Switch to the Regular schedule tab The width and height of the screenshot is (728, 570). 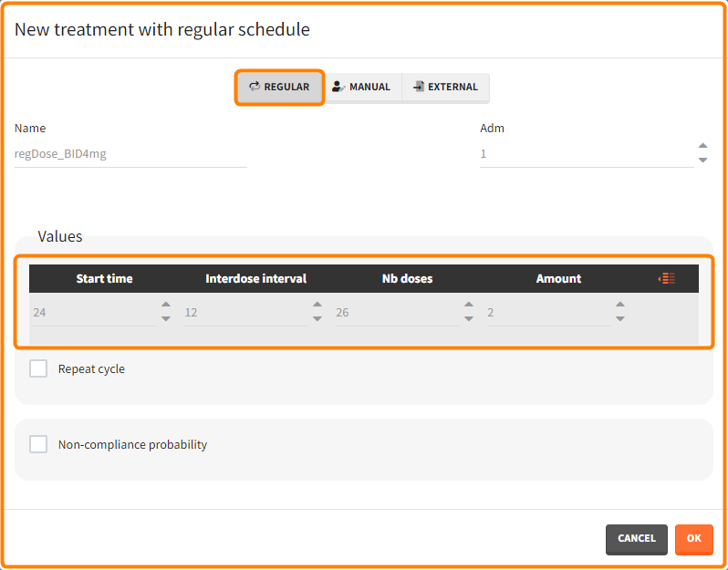coord(279,88)
